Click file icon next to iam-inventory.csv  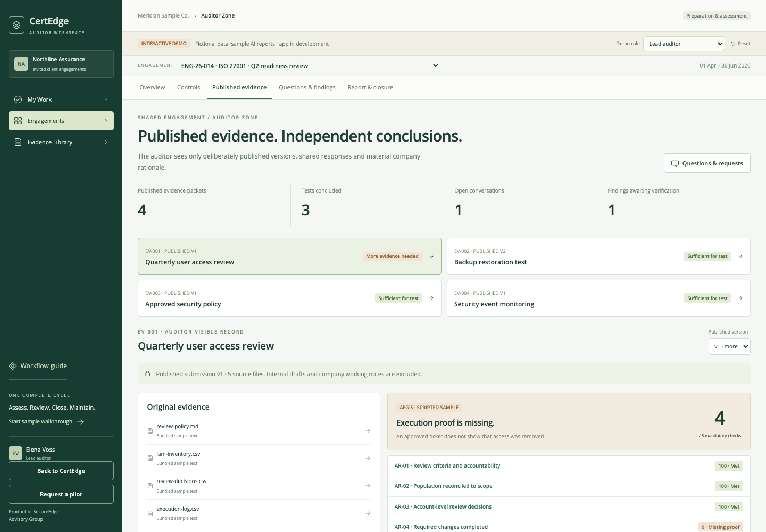click(150, 458)
